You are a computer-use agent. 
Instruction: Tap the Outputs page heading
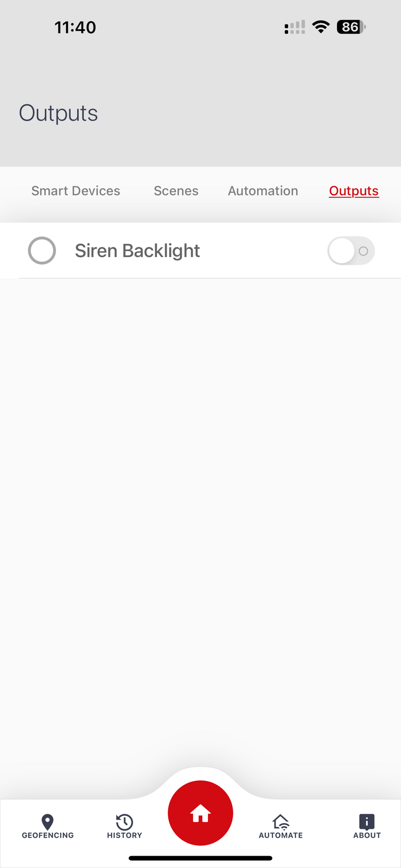click(x=59, y=113)
